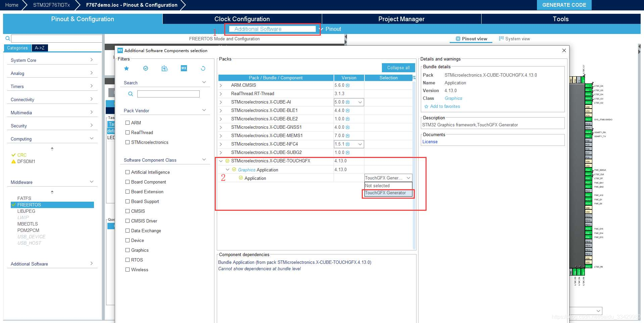Switch to the Project Manager tab
The image size is (644, 323).
pos(401,19)
